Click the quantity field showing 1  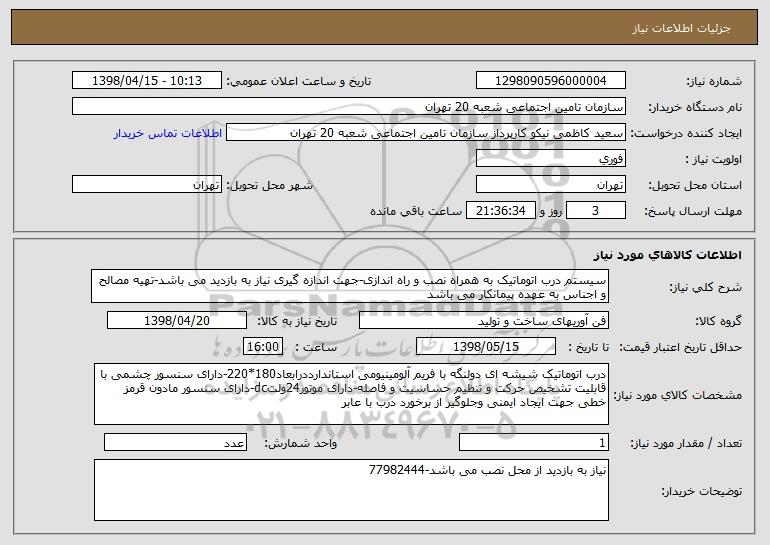[534, 442]
